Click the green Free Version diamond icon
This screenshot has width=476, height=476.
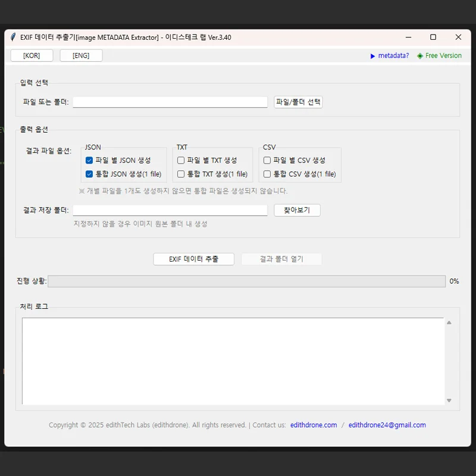pyautogui.click(x=421, y=55)
